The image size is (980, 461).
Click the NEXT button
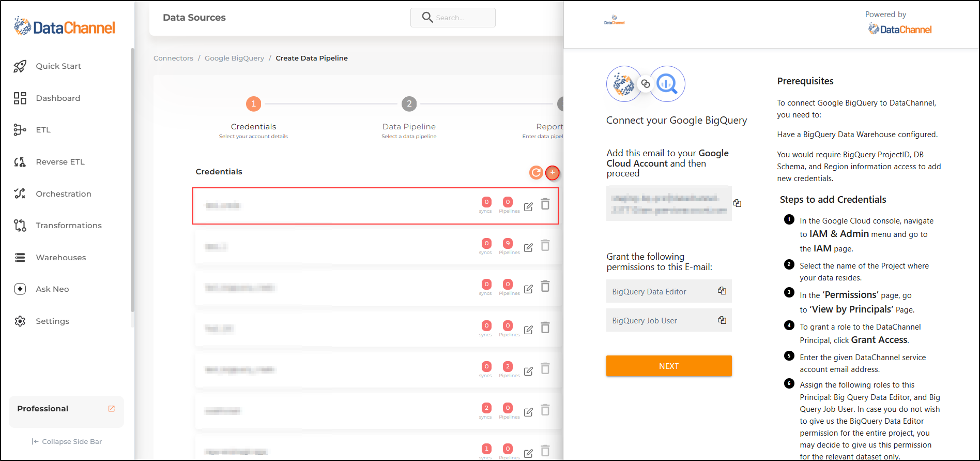tap(669, 366)
